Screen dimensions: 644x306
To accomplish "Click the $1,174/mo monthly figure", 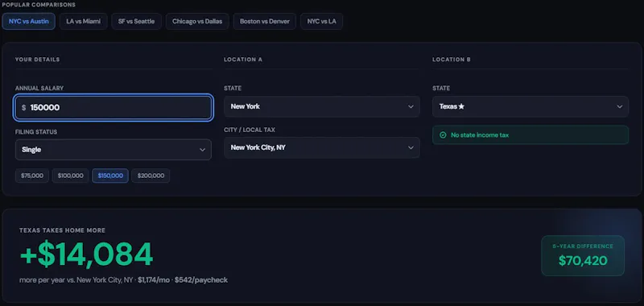I will tap(154, 280).
